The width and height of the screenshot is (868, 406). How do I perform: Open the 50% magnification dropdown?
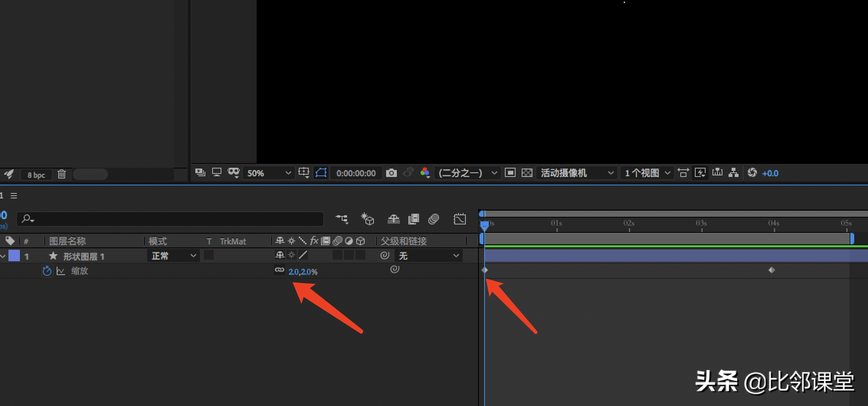[x=269, y=173]
